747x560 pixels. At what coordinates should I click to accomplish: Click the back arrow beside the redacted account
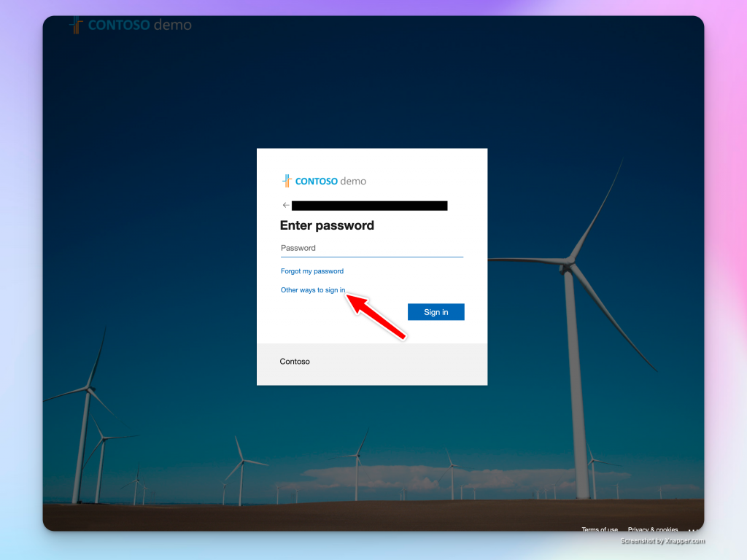pos(286,206)
